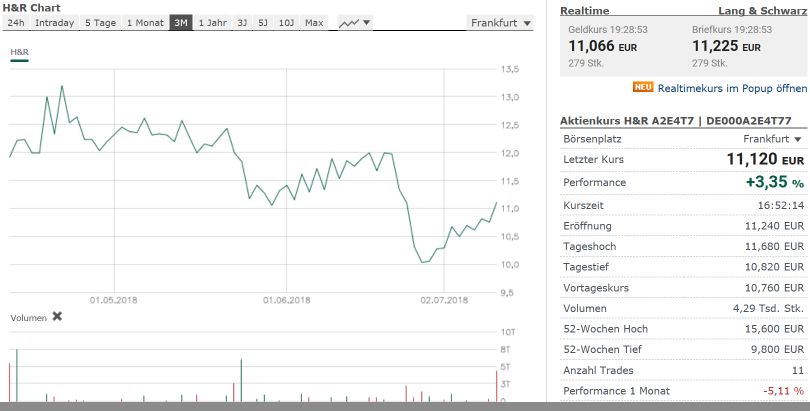Select the 5 Tage time range
Image resolution: width=810 pixels, height=411 pixels.
click(x=100, y=22)
